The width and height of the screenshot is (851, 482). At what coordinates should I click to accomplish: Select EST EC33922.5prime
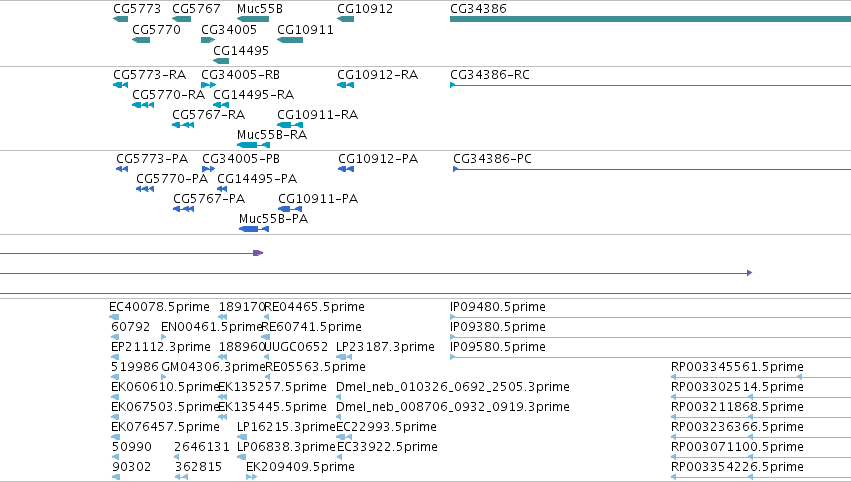(386, 447)
